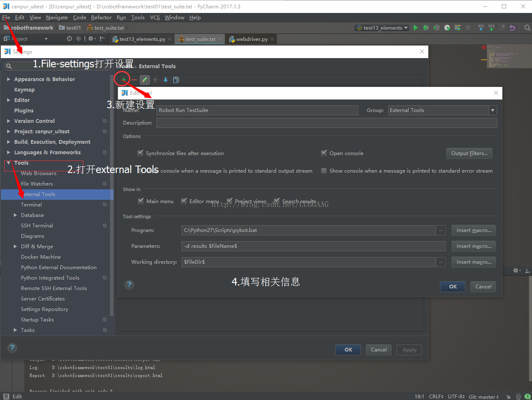The height and width of the screenshot is (400, 532).
Task: Click OK in Edit Tool dialog
Action: [x=453, y=287]
